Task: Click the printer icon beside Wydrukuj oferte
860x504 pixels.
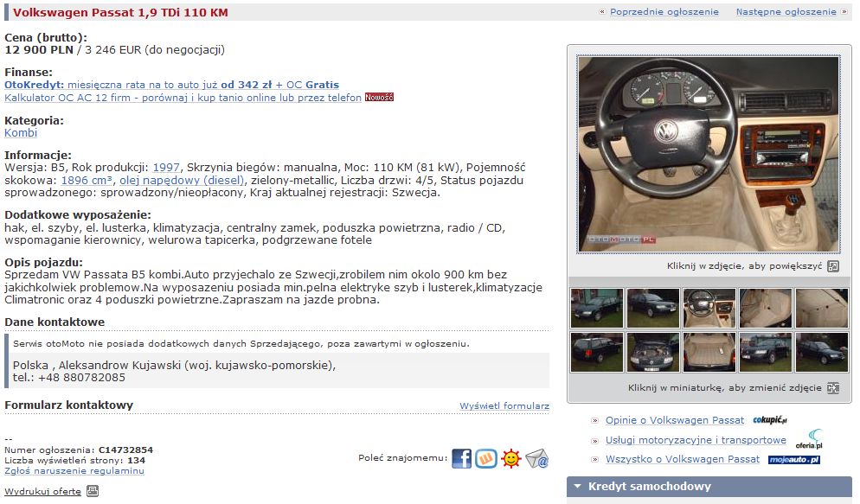Action: [93, 491]
